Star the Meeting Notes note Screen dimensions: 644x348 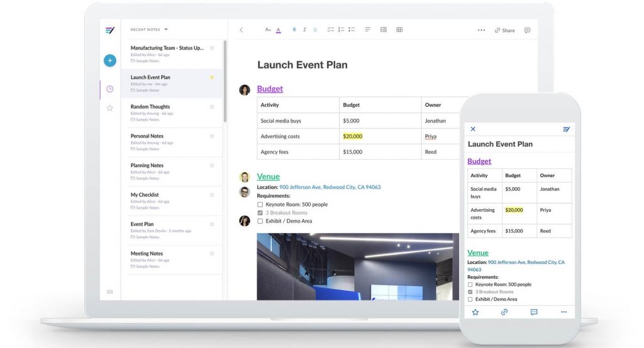(212, 253)
